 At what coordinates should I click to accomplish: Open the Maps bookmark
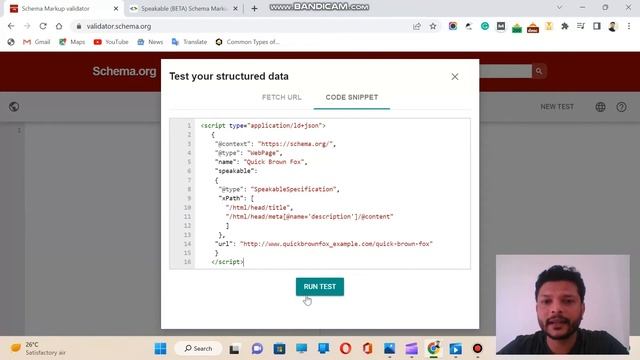tap(72, 42)
